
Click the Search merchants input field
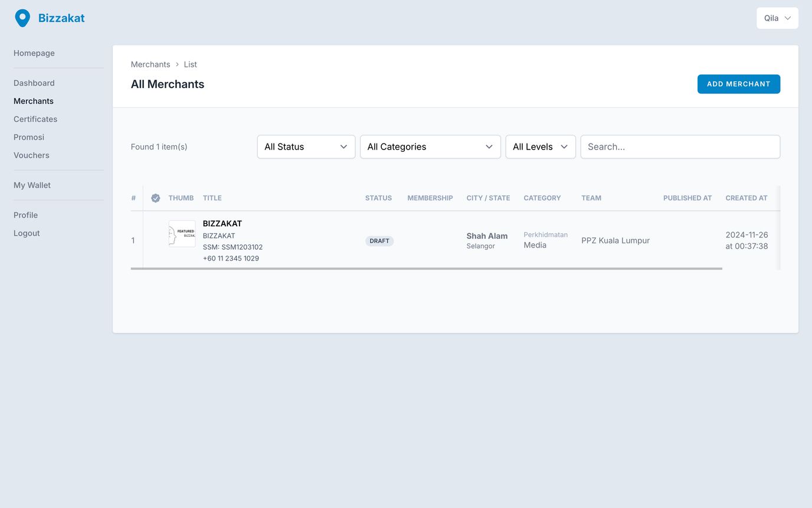click(x=680, y=147)
